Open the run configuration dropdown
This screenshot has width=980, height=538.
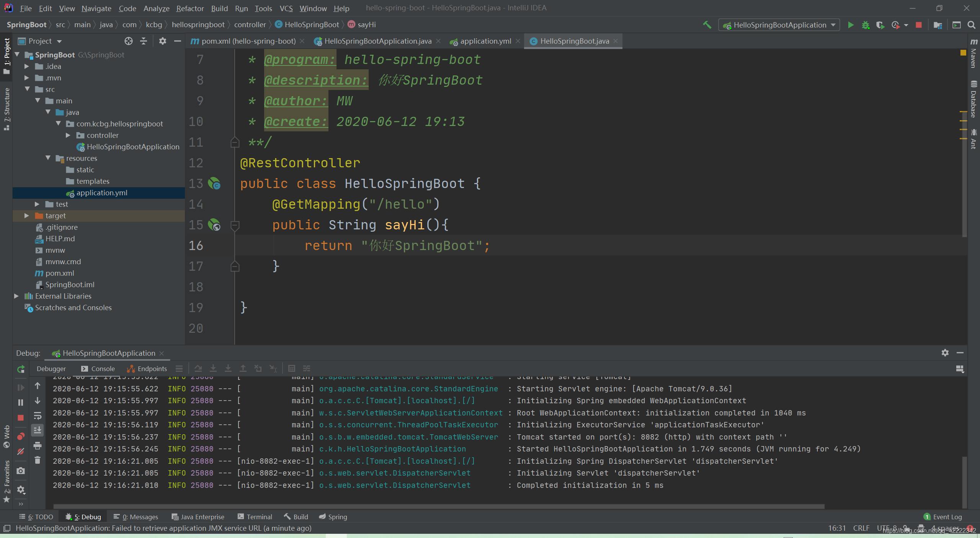click(x=779, y=25)
